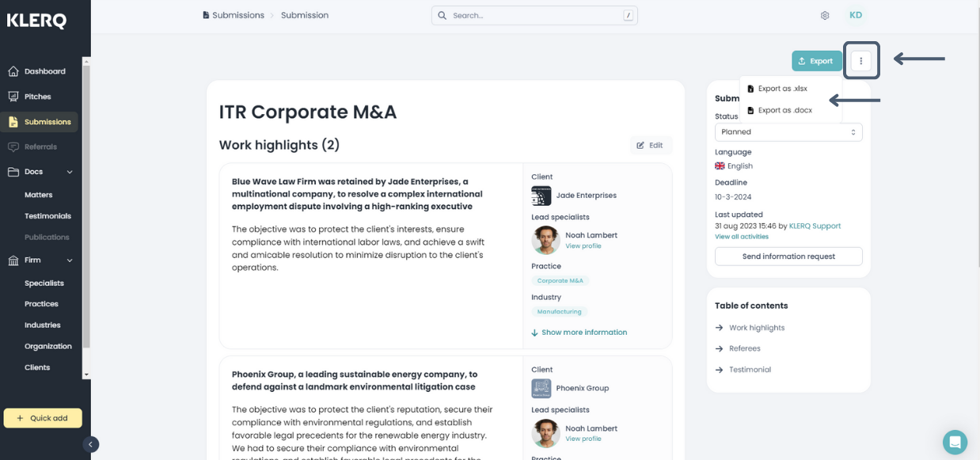Open settings via the gear icon
980x460 pixels.
coord(825,16)
